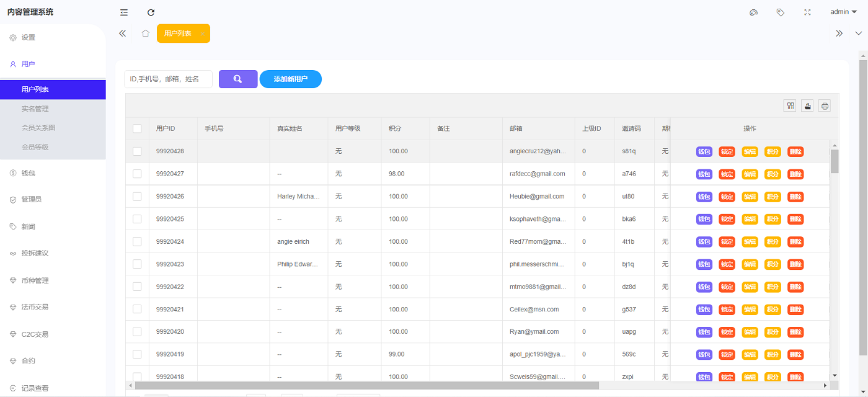Open the admin account dropdown

coord(843,12)
